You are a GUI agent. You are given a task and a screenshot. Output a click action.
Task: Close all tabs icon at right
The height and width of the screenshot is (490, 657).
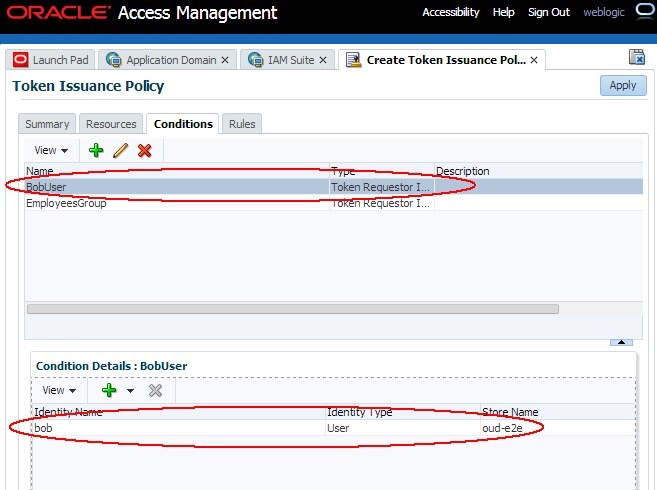(x=637, y=57)
